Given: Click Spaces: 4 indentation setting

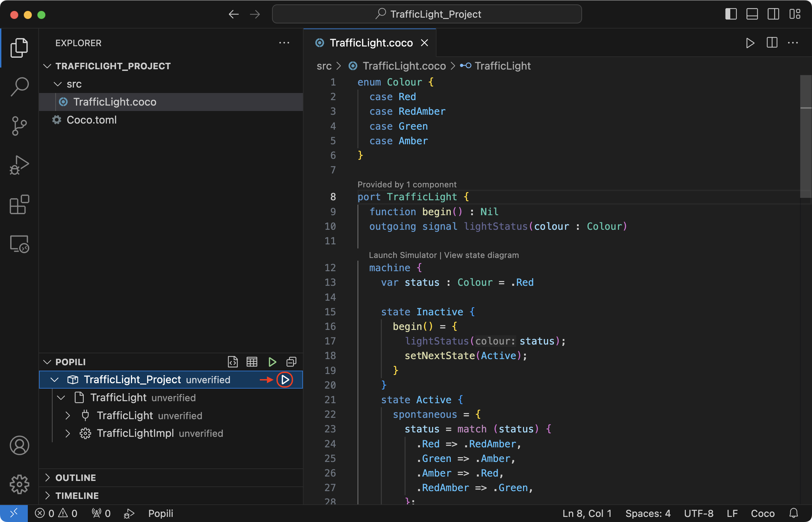Looking at the screenshot, I should [x=648, y=513].
